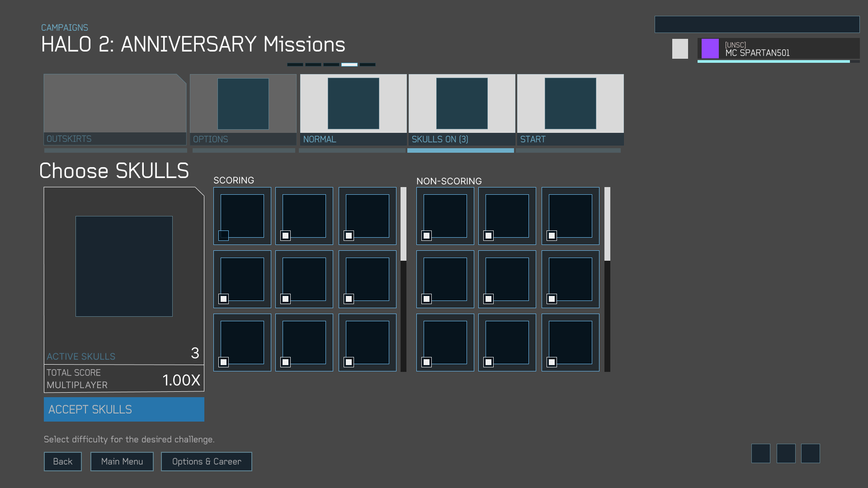Viewport: 868px width, 488px height.
Task: Toggle checkbox on first-row, first-column NON-SCORING skull
Action: tap(426, 235)
